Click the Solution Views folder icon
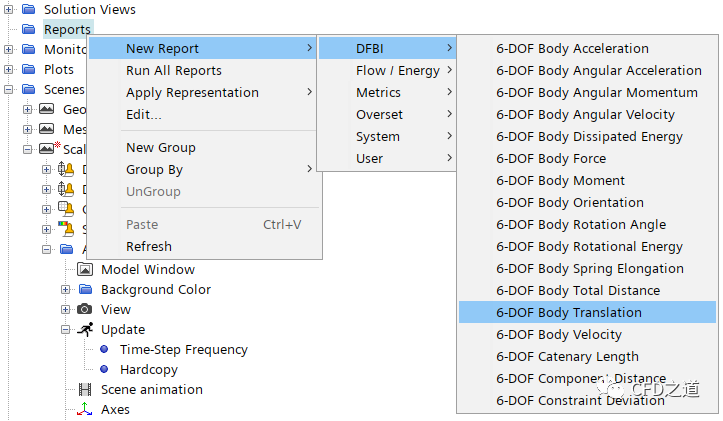 [29, 9]
